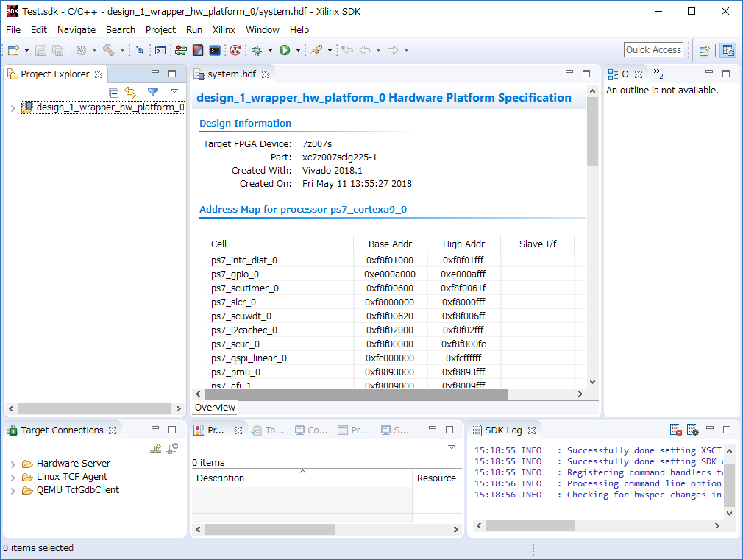
Task: Open New wizard dropdown arrow
Action: [x=26, y=50]
